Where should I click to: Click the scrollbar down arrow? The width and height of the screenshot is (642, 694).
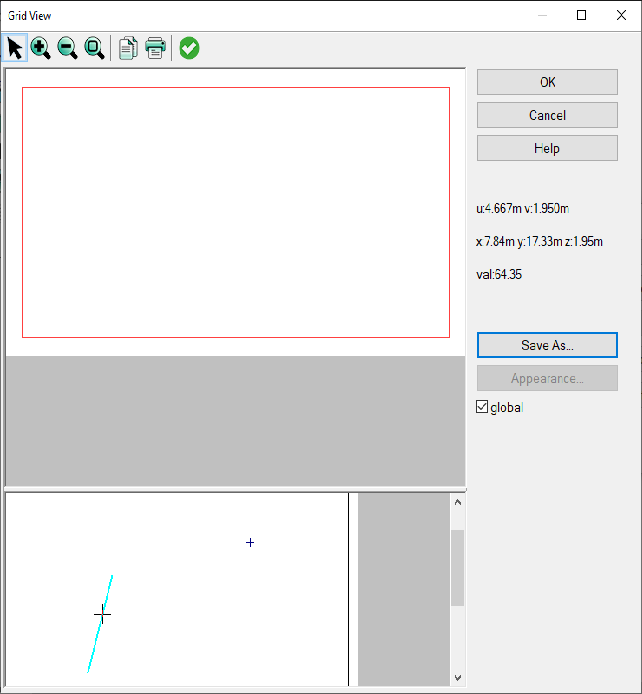458,678
